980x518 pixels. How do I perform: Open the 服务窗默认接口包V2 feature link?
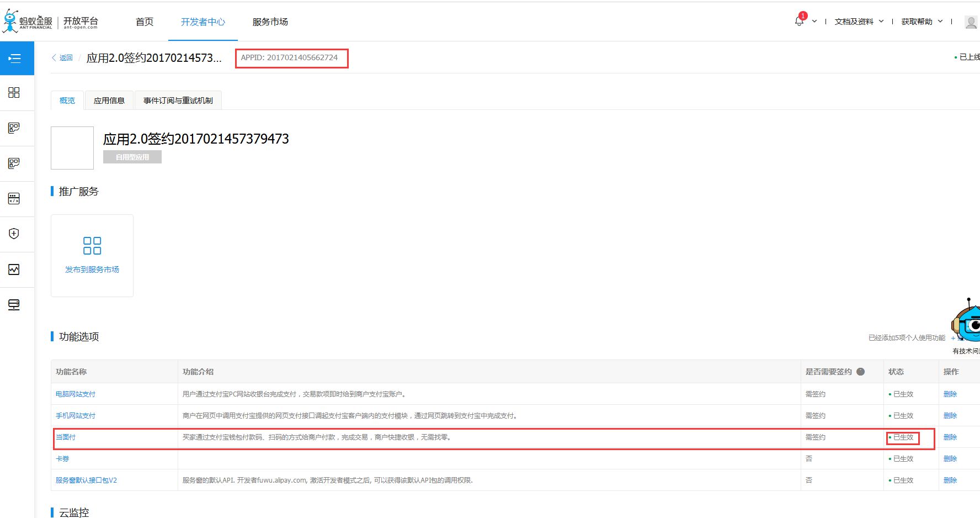86,480
